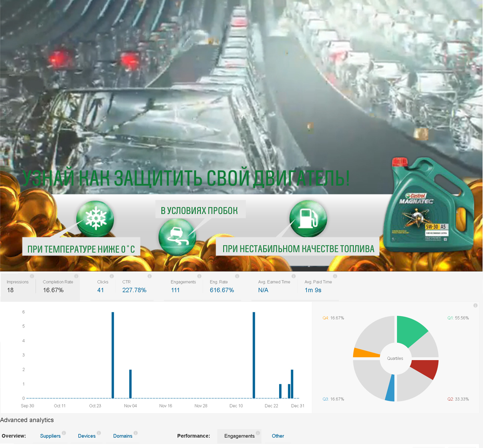Click the headline 'УЗНАЙ КАК ЗАЩИТИТЬ СВОЙ ДВИГАТЕЛЬ!'
Viewport: 483px width, 448px height.
(x=185, y=178)
